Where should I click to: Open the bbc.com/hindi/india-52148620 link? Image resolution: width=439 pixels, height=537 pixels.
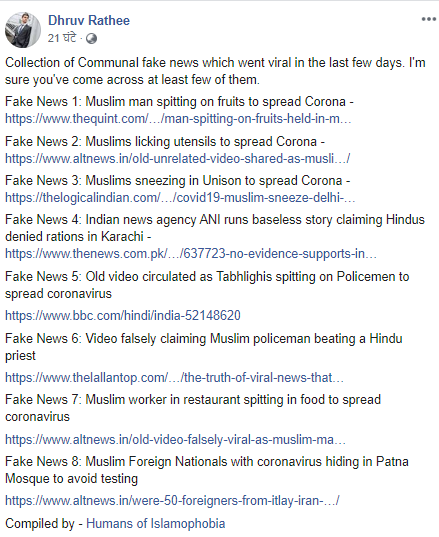click(x=123, y=315)
